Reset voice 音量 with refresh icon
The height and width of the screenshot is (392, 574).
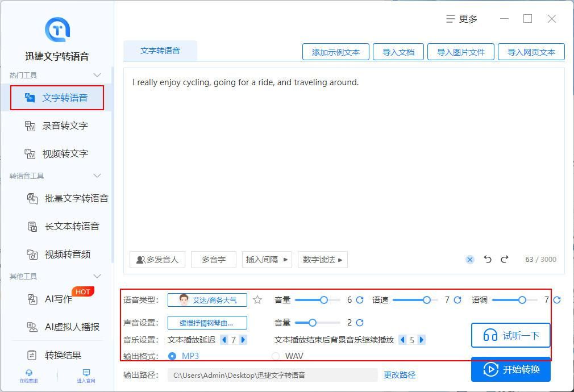click(360, 300)
